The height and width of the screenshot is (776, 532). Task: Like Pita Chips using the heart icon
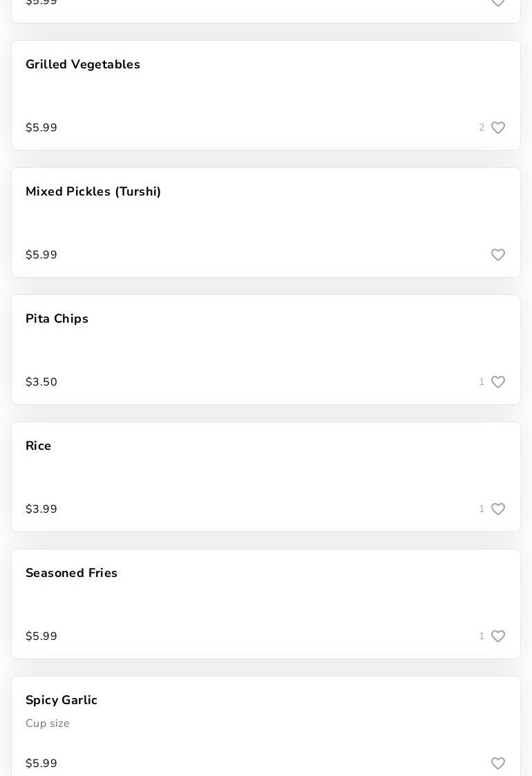(498, 382)
